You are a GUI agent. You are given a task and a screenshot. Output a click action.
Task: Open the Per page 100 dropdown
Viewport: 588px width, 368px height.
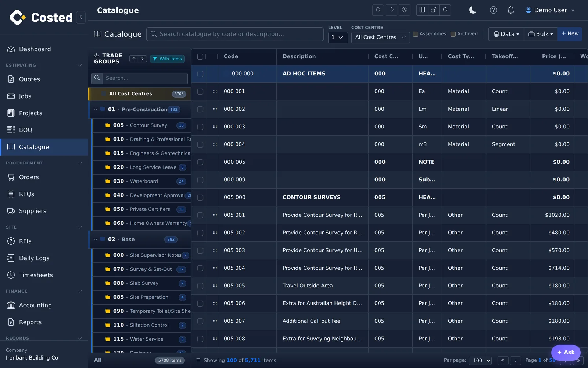pyautogui.click(x=480, y=361)
